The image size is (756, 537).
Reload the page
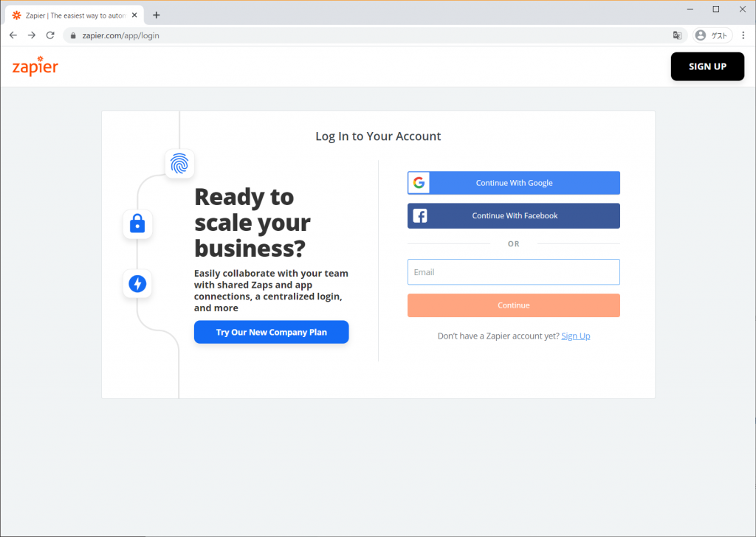click(x=50, y=35)
